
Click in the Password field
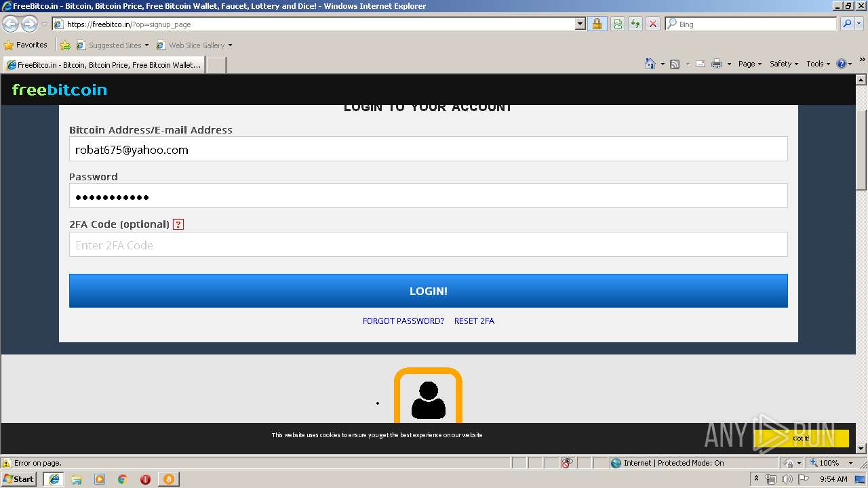click(x=429, y=196)
